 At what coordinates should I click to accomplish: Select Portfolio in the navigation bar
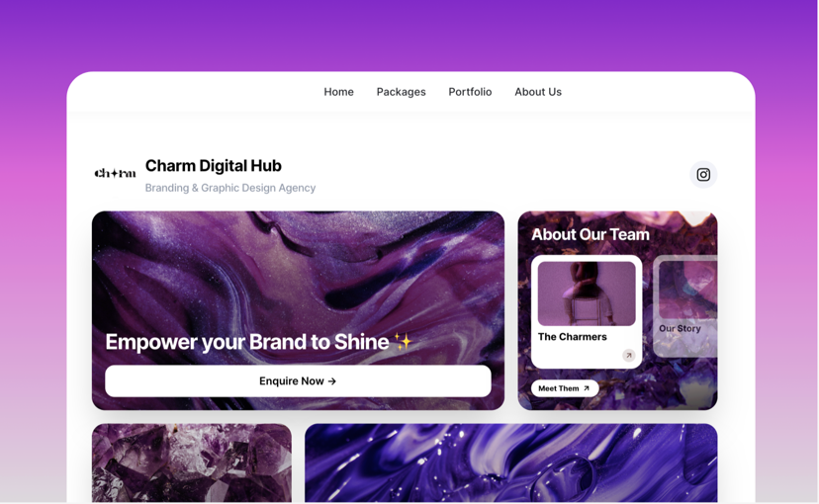point(470,92)
